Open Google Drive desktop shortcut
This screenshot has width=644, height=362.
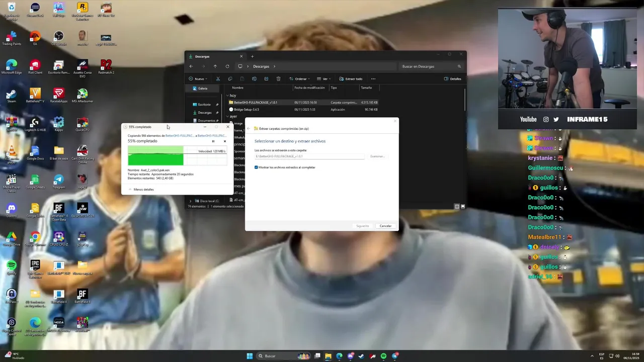pos(11,239)
